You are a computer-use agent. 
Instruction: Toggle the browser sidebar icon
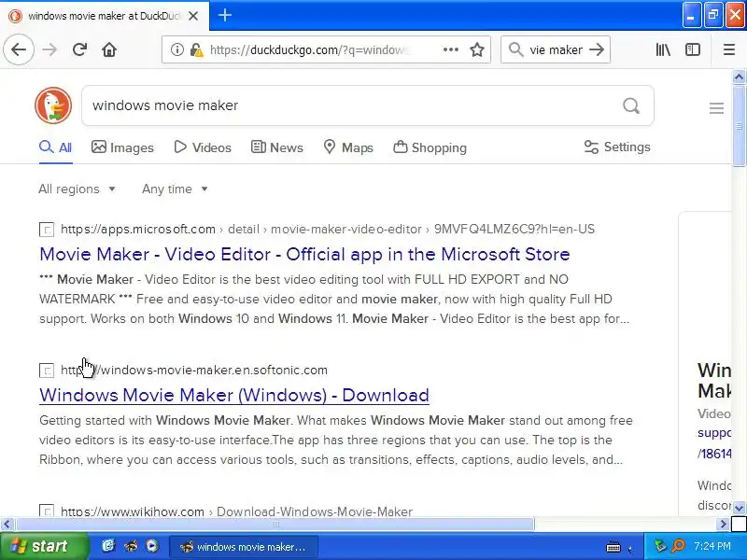tap(693, 49)
